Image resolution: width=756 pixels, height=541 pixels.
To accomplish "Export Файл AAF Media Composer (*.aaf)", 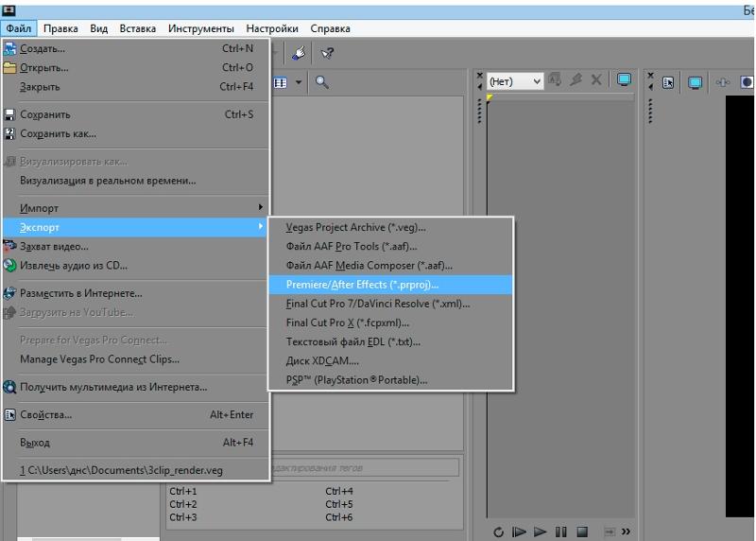I will pyautogui.click(x=390, y=266).
